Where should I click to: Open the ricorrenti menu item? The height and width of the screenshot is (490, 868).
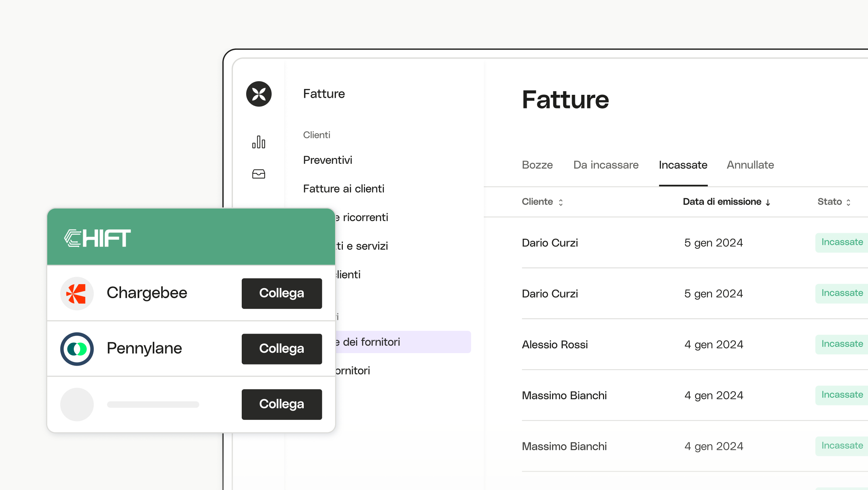(x=362, y=217)
